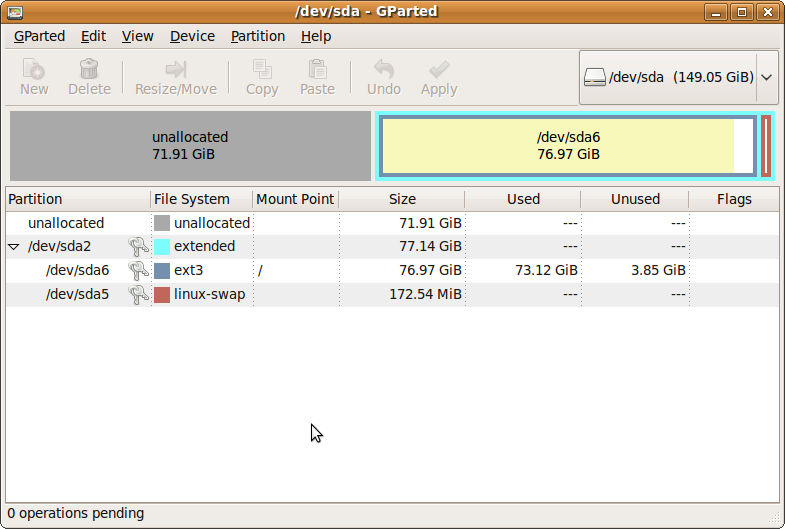This screenshot has width=785, height=529.
Task: Maximize the GParted window
Action: (742, 12)
